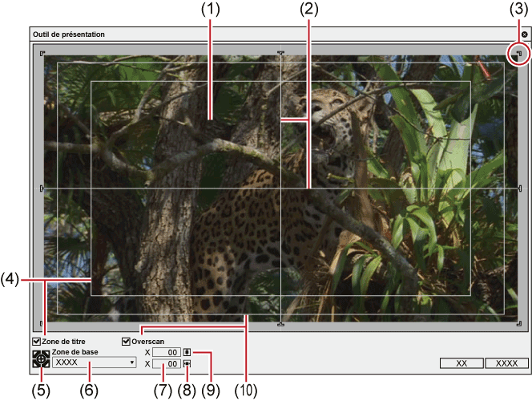Open the Zone de base dropdown

(95, 363)
